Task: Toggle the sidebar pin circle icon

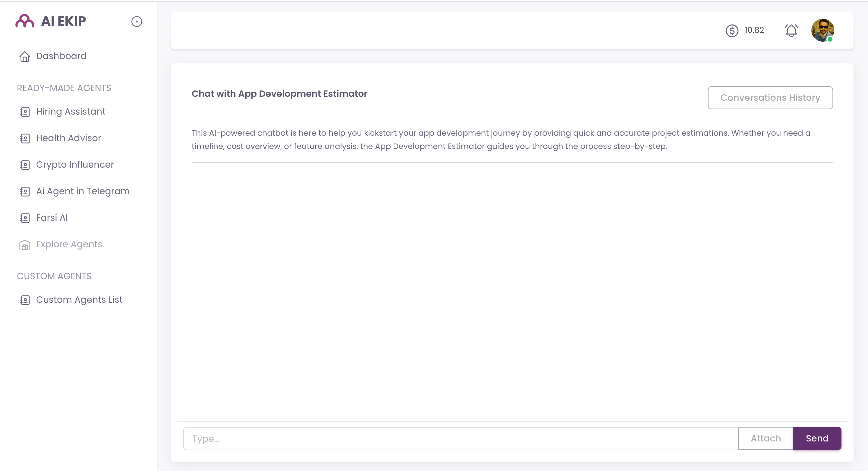Action: 137,22
